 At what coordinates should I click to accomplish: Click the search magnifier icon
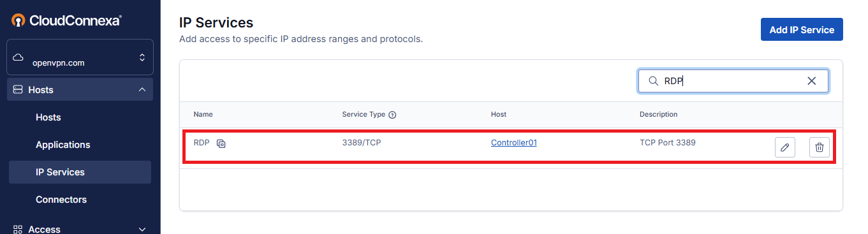(653, 81)
